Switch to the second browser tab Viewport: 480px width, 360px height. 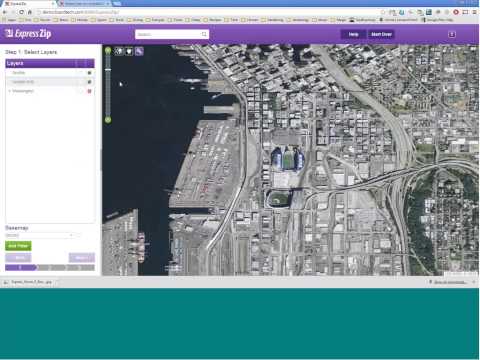tap(85, 3)
